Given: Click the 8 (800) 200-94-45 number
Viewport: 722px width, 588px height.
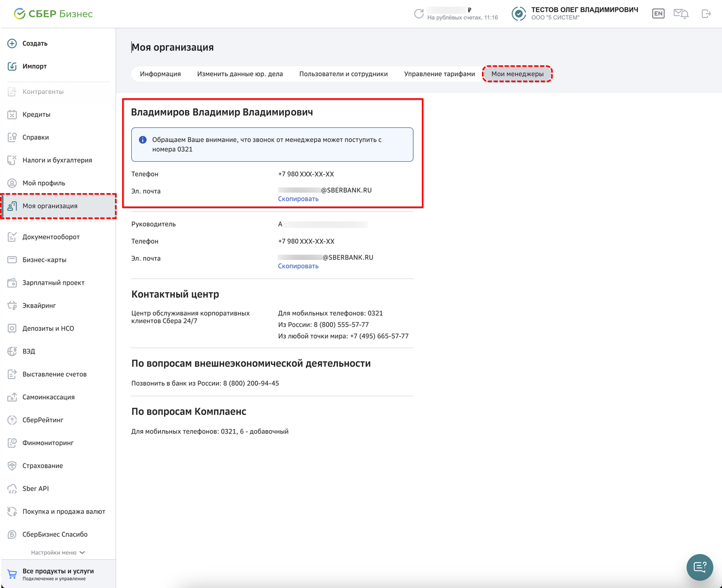Looking at the screenshot, I should pos(251,383).
